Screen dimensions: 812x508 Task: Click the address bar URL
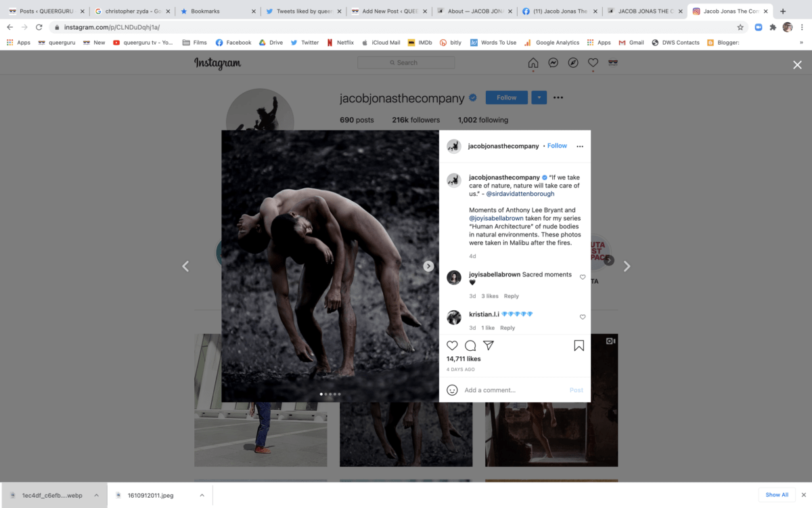112,27
